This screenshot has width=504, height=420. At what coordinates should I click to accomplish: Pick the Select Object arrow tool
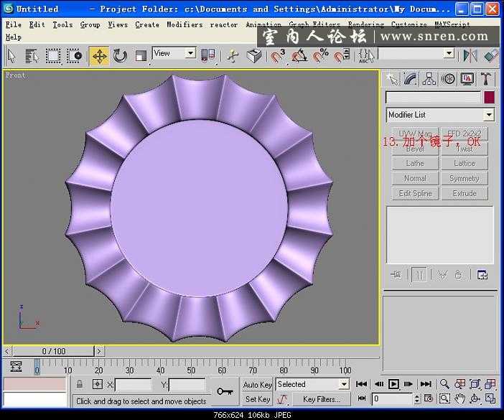tap(11, 56)
